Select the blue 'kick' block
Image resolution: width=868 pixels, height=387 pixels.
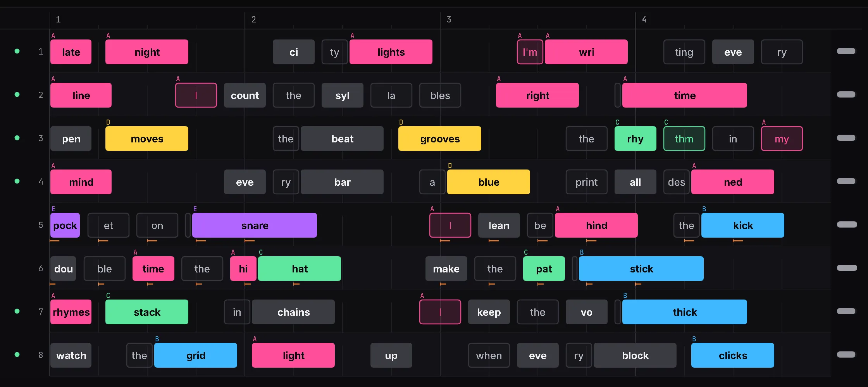pos(743,225)
